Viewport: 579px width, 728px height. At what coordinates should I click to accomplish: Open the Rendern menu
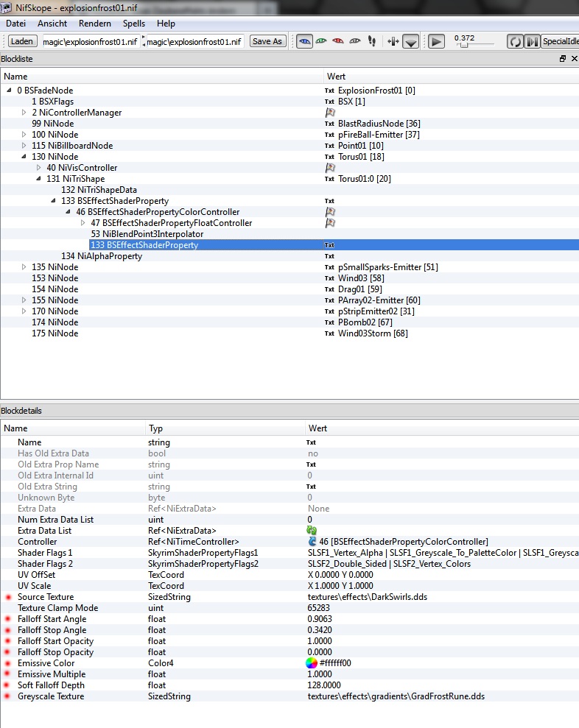coord(95,24)
